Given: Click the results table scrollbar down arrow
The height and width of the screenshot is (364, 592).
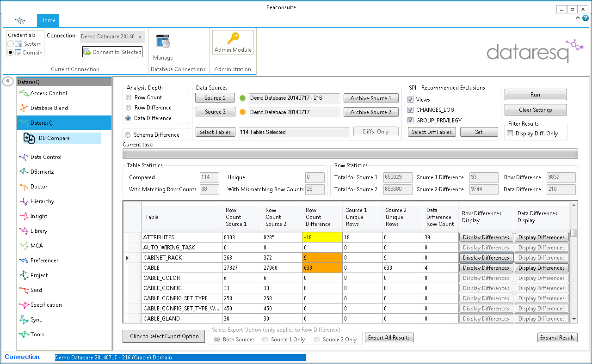Looking at the screenshot, I should [574, 319].
